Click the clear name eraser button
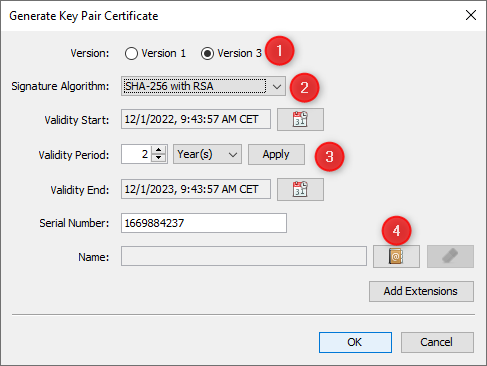Screen dimensions: 487x366 click(450, 256)
